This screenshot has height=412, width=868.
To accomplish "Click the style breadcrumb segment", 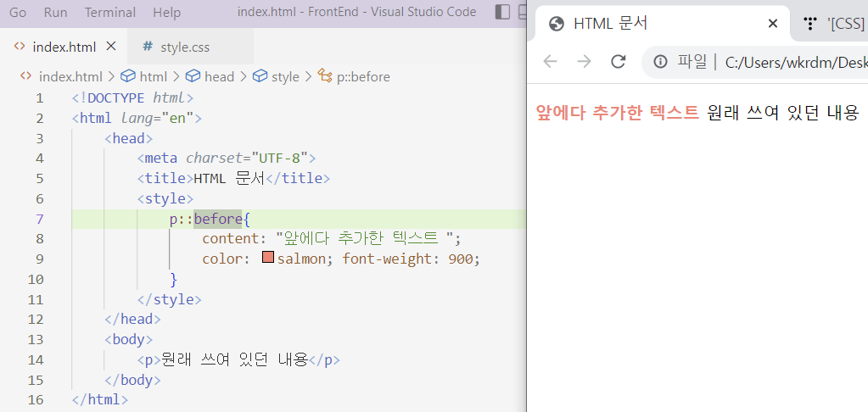I will tap(285, 77).
